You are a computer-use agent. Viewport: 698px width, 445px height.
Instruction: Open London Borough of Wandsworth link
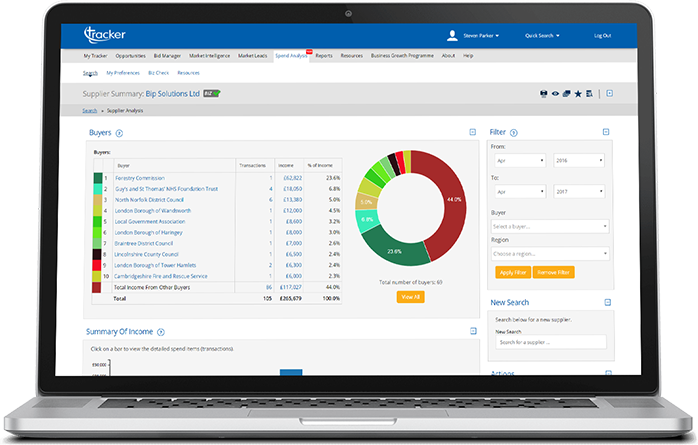click(153, 210)
